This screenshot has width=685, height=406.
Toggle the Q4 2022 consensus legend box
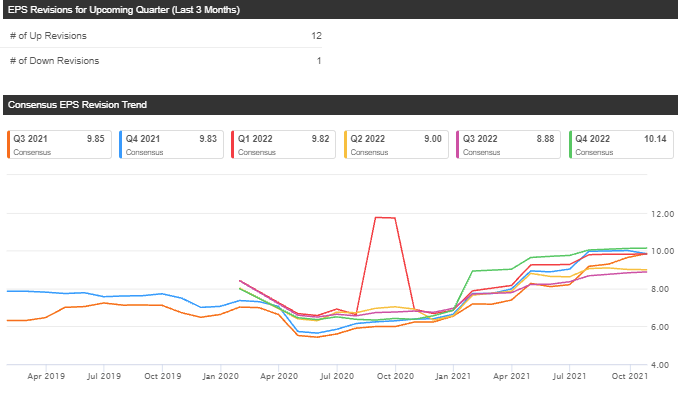(x=620, y=144)
